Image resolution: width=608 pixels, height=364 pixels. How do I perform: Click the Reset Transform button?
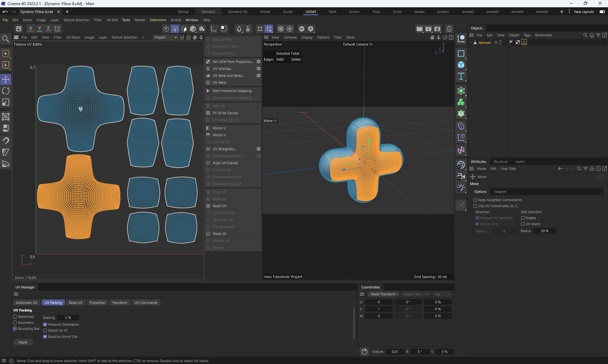coord(383,294)
